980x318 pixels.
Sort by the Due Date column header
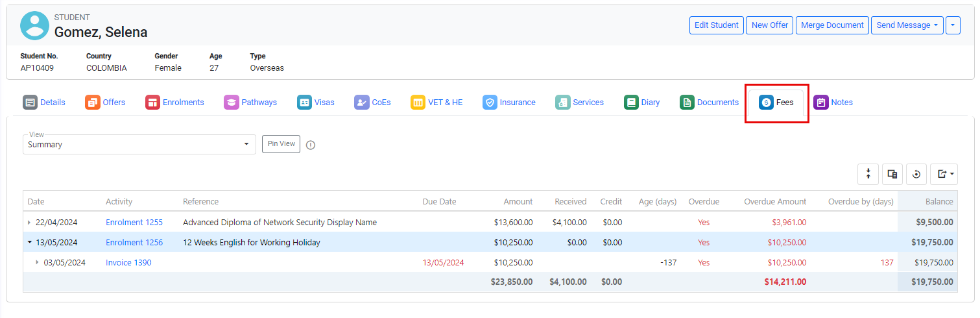[x=439, y=202]
